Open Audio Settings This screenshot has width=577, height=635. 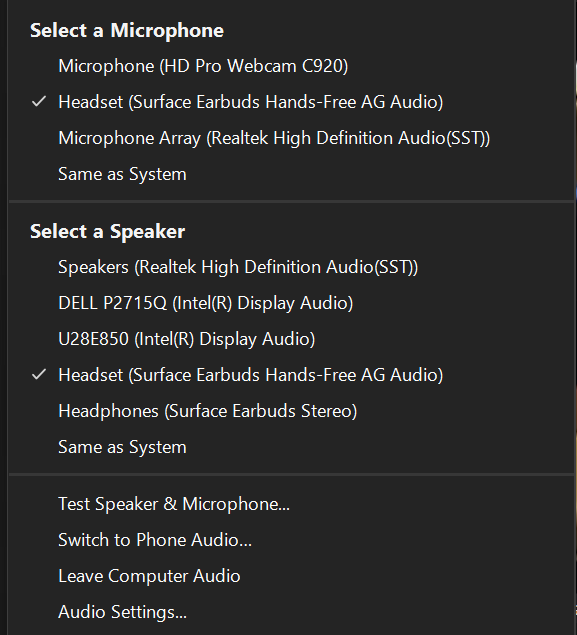point(290,612)
